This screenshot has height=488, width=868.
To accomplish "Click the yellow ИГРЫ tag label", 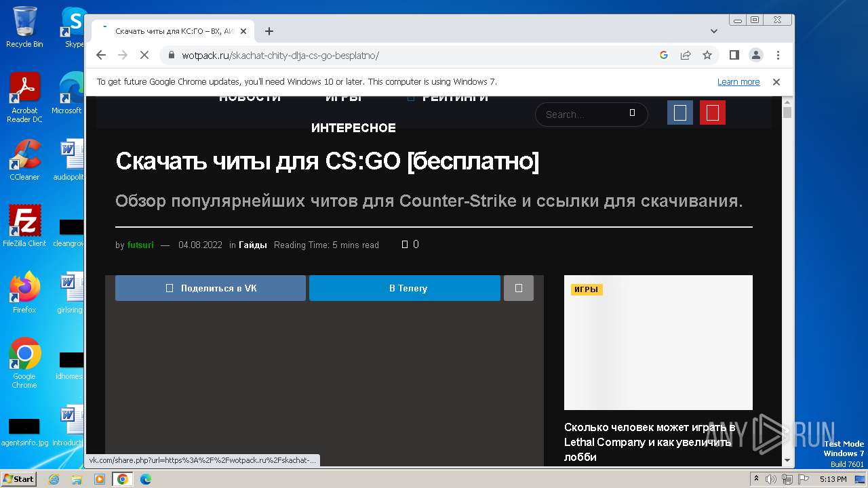I will tap(587, 289).
